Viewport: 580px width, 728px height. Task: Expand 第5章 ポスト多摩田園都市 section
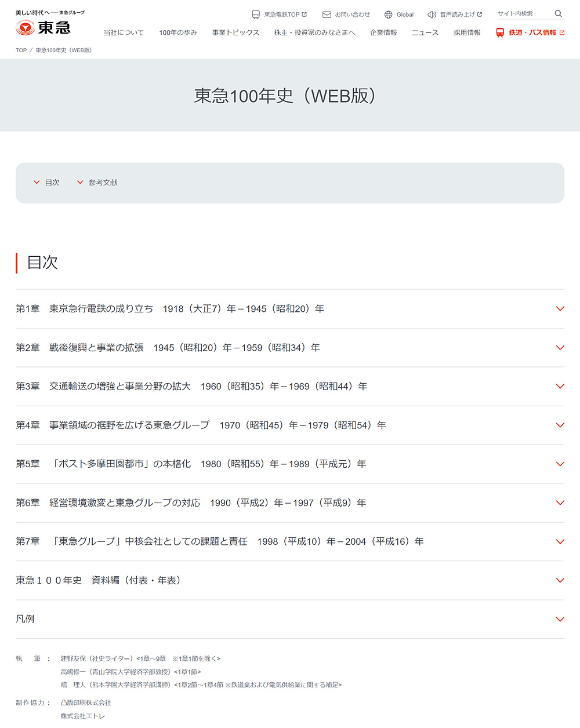[560, 464]
